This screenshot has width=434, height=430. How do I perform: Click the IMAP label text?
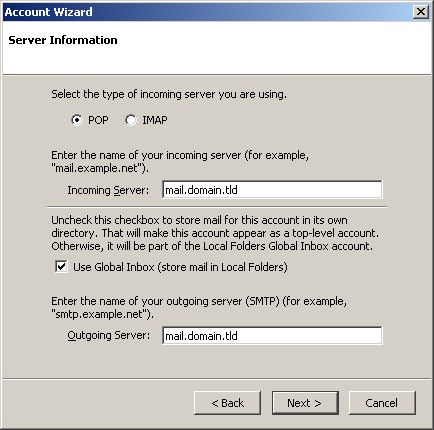155,120
